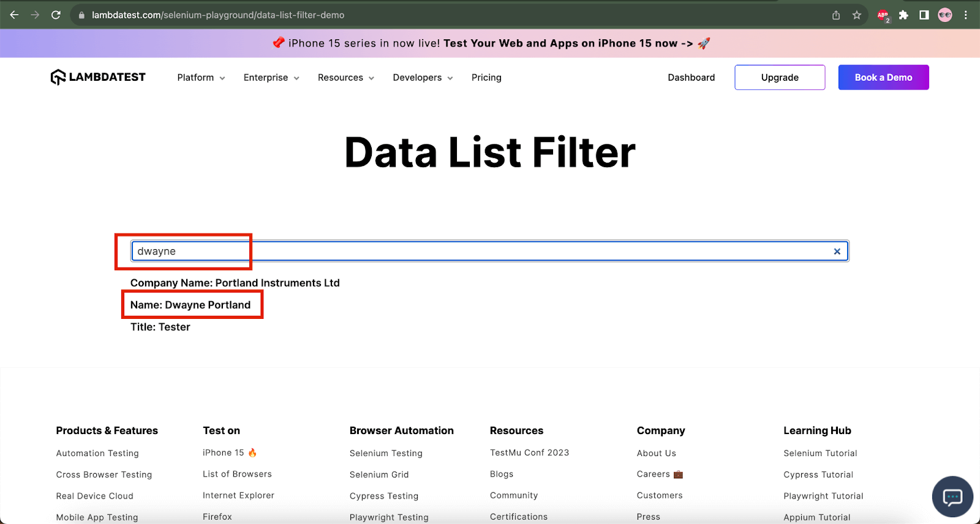Go back with the browser back arrow
Image resolution: width=980 pixels, height=524 pixels.
click(x=14, y=15)
